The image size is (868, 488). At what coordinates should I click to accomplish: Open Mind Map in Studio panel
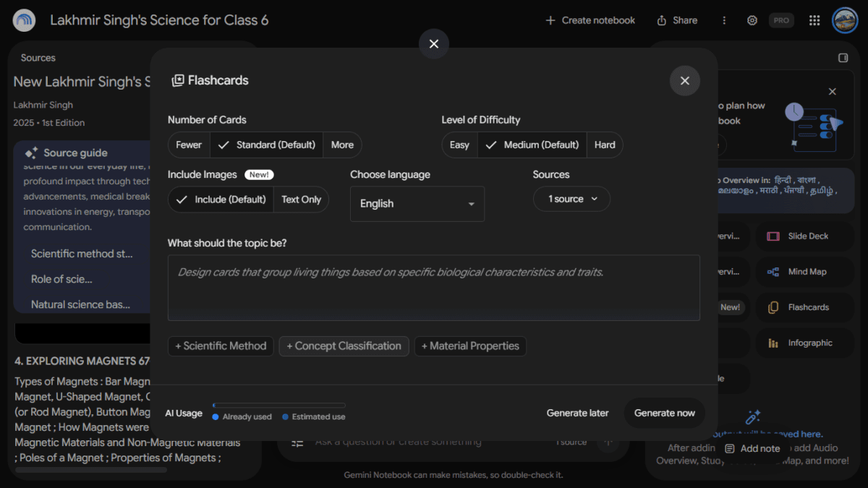[x=804, y=272]
